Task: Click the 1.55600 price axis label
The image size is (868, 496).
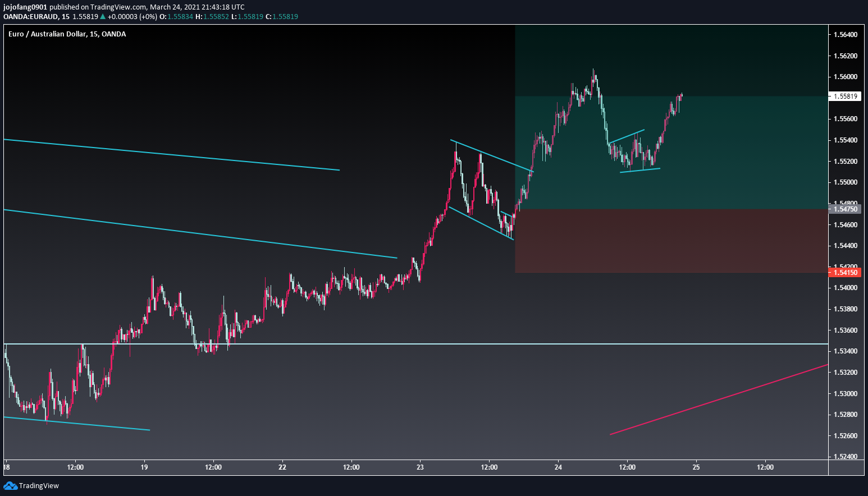Action: (846, 119)
